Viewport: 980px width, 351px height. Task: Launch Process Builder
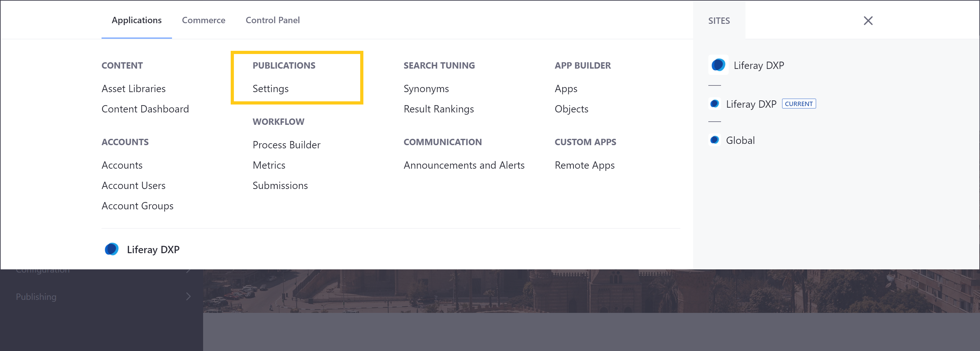point(287,145)
